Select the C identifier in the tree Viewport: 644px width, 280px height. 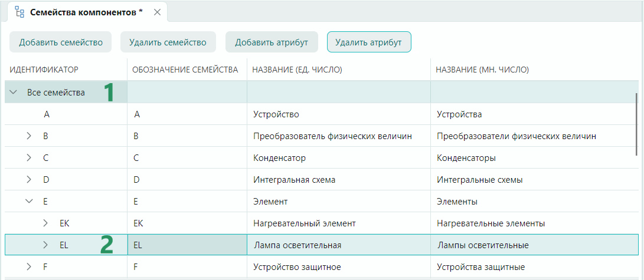pos(45,158)
